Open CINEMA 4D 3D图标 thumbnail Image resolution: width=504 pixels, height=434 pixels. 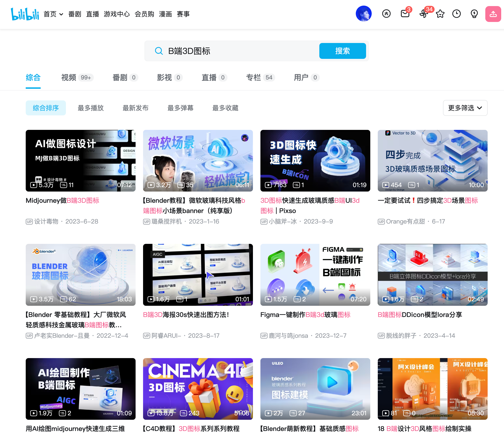click(x=198, y=389)
